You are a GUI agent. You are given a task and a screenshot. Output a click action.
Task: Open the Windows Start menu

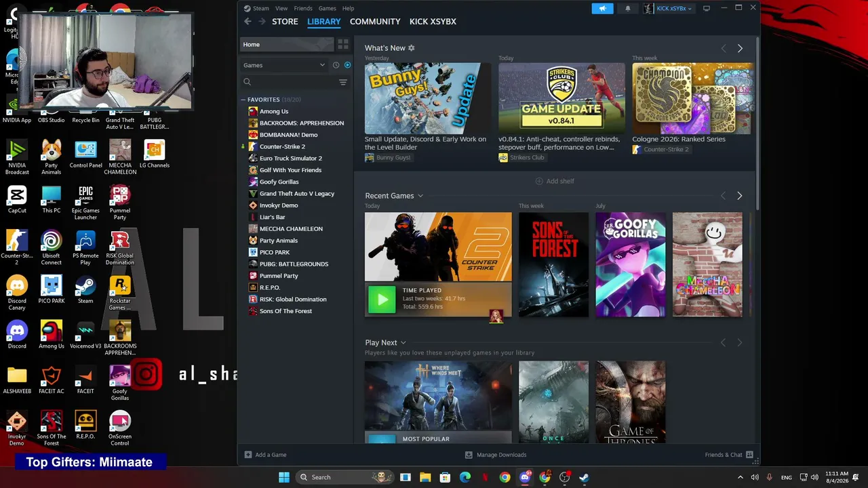[284, 477]
